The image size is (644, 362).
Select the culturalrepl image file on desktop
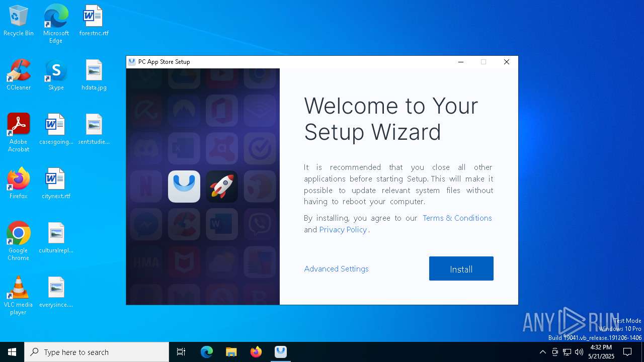pos(56,238)
